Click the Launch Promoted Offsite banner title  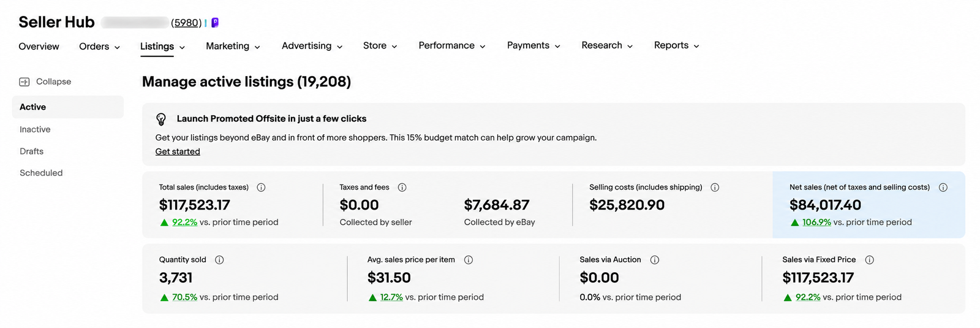click(271, 119)
